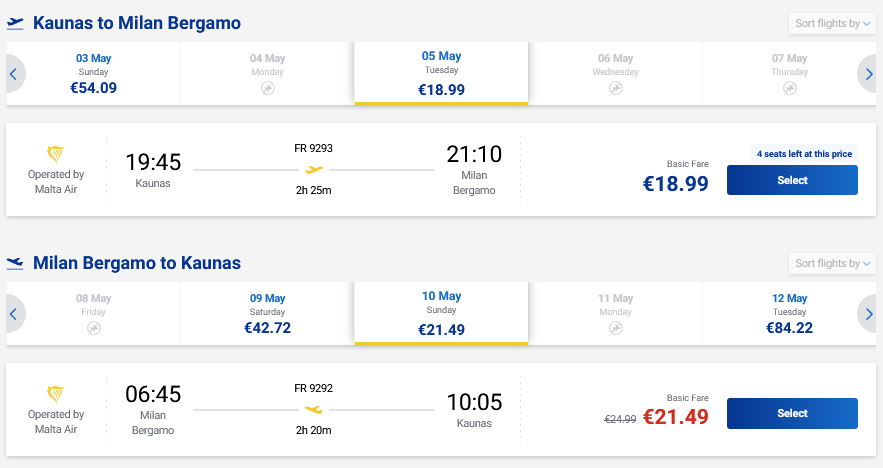
Task: Choose the 12 May Tuesday €84.22 date tab
Action: tap(789, 313)
